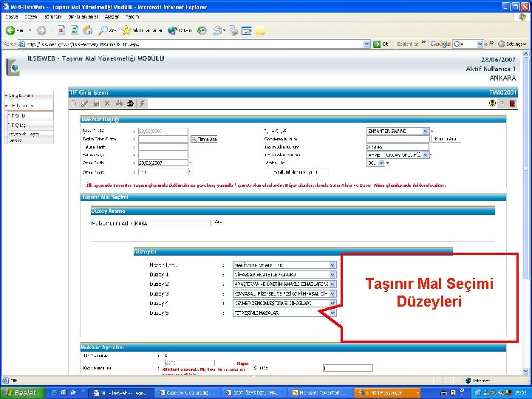532x399 pixels.
Task: Click the empty Teslim Eden Firma input field
Action: [163, 139]
